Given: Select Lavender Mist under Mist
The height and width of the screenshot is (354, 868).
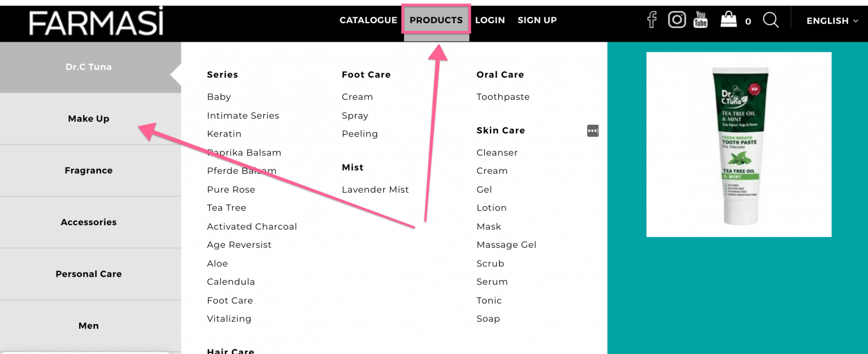Looking at the screenshot, I should [x=375, y=189].
